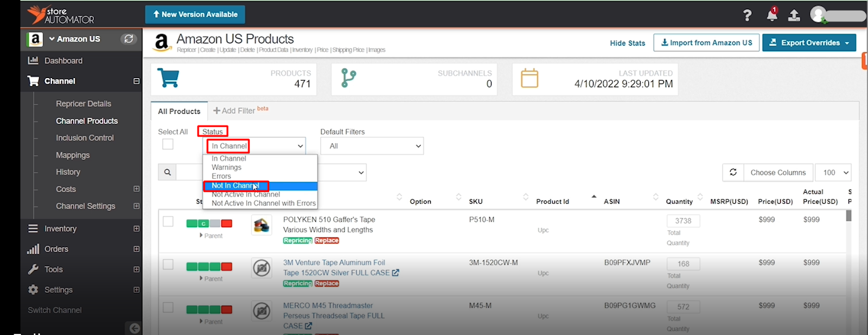
Task: Click the Amazon channel logo in sidebar
Action: [35, 39]
